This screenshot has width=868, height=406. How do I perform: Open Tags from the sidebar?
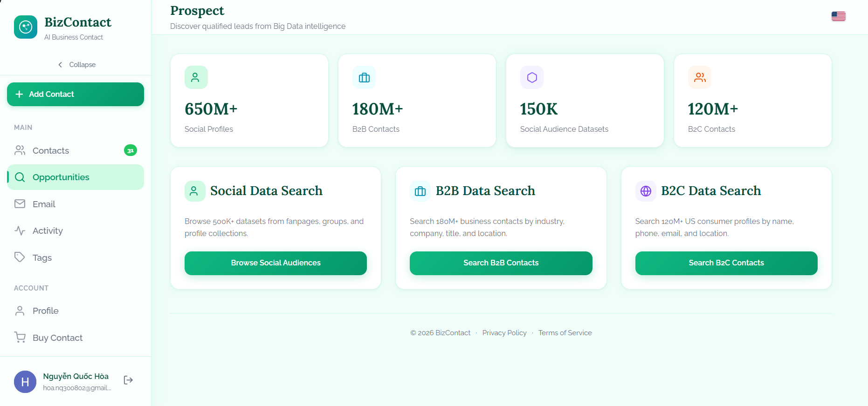point(76,257)
